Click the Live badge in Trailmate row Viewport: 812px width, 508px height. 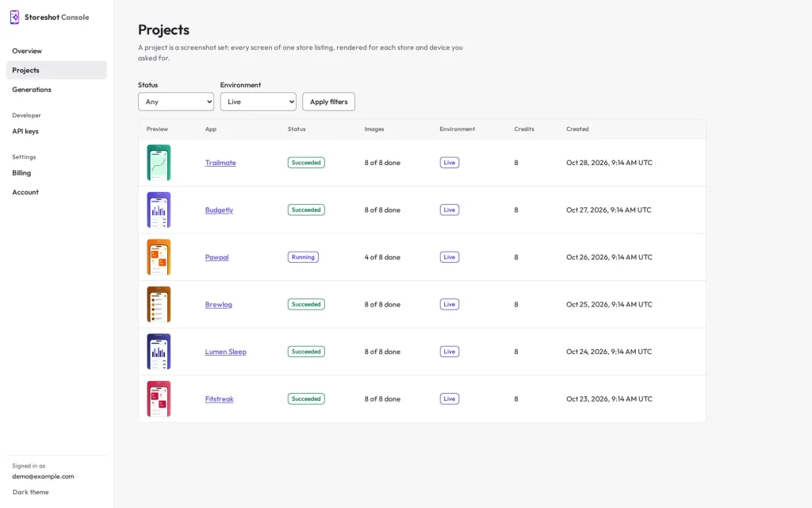tap(450, 163)
